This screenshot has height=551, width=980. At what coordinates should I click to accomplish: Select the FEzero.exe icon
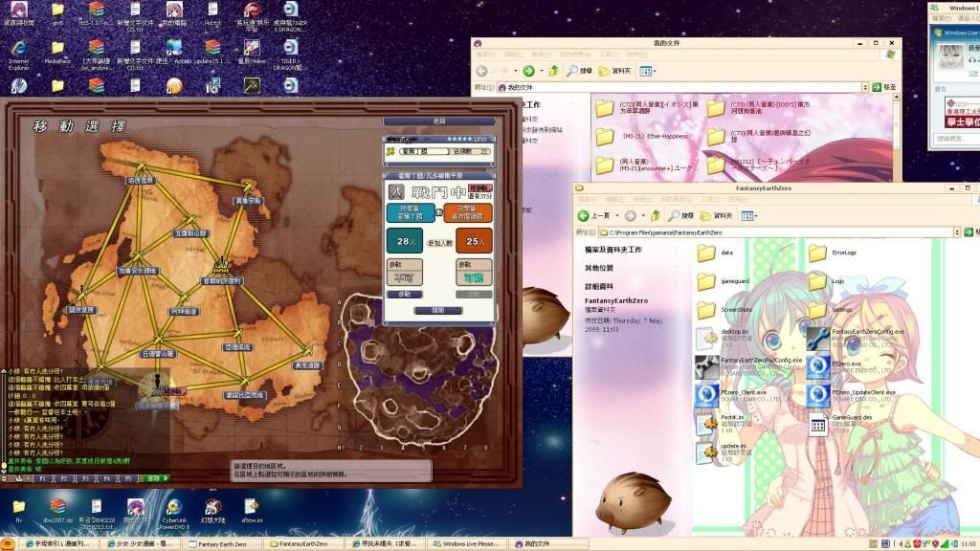pos(817,367)
